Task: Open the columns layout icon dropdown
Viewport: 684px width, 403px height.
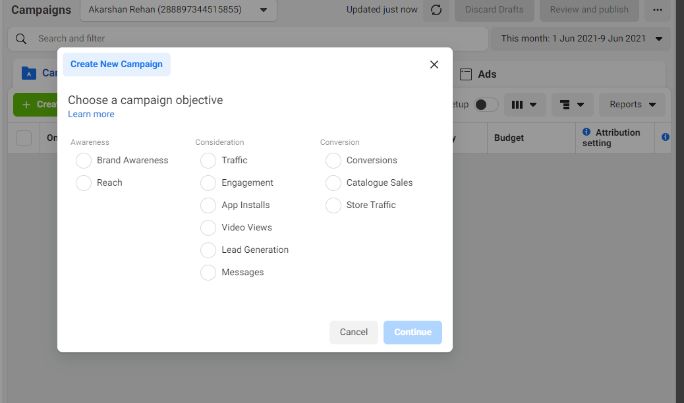Action: (524, 104)
